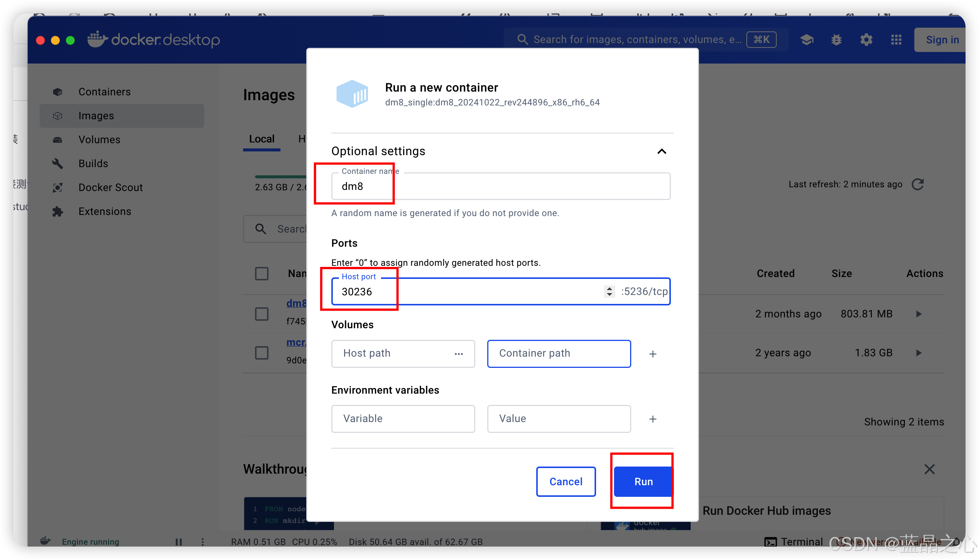Click the ⌘K shortcut badge

pyautogui.click(x=761, y=40)
